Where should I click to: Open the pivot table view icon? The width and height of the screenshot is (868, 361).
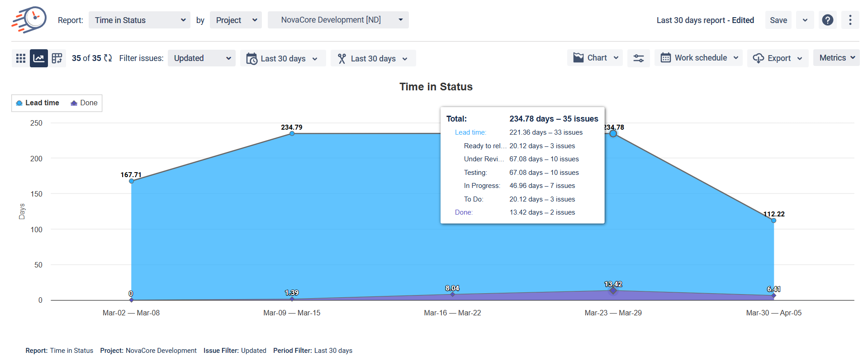point(57,58)
